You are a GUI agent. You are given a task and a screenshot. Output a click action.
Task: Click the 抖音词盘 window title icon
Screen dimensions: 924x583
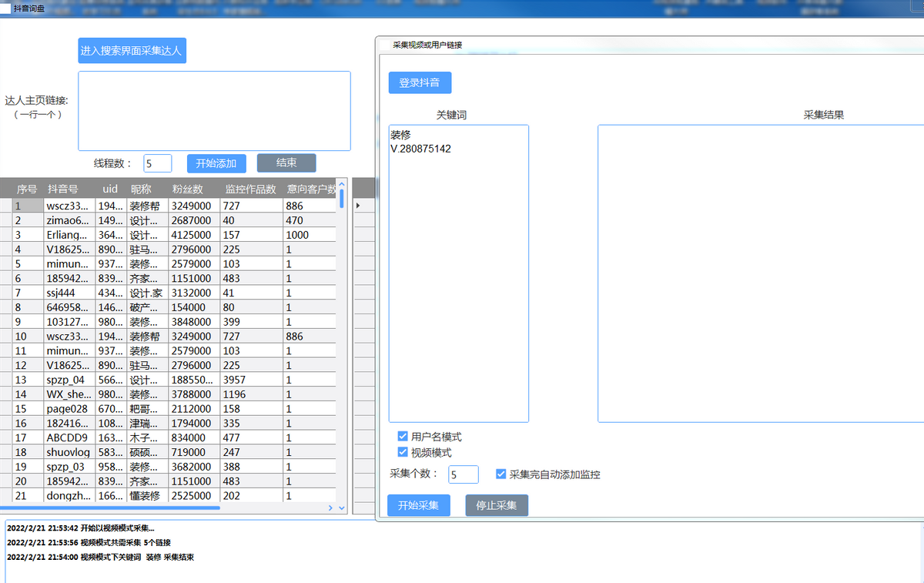tap(6, 8)
